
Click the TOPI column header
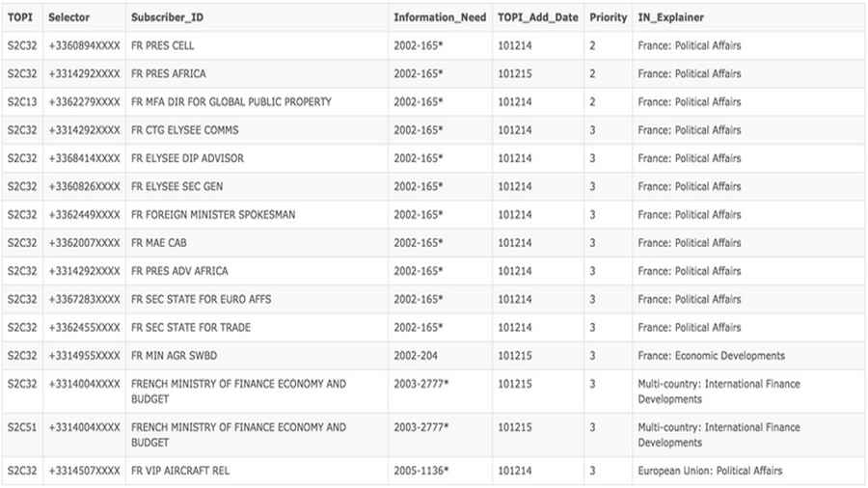coord(20,17)
